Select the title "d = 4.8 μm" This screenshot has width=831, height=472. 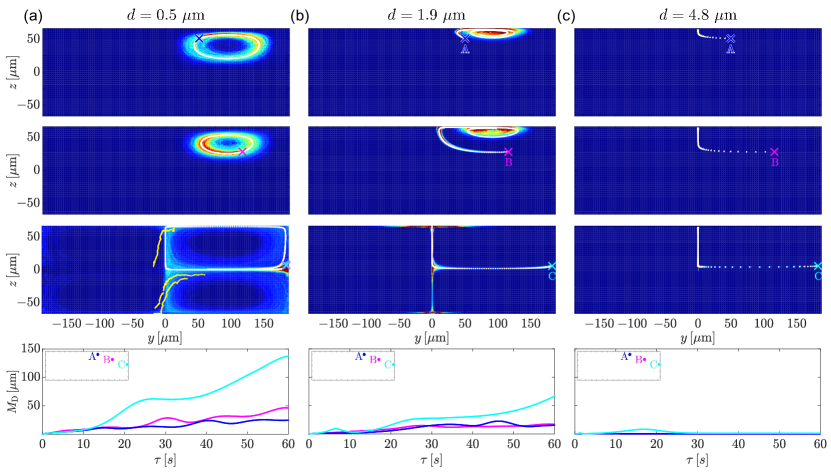click(697, 15)
